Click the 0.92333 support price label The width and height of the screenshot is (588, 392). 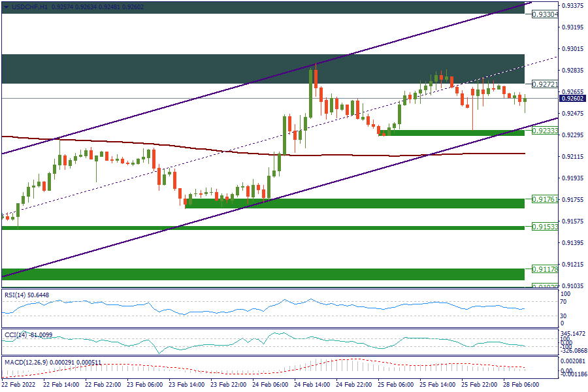click(x=544, y=131)
